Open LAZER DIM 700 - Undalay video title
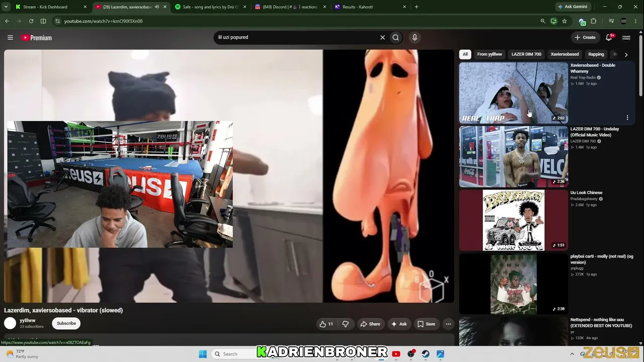Viewport: 644px width, 362px height. click(595, 132)
